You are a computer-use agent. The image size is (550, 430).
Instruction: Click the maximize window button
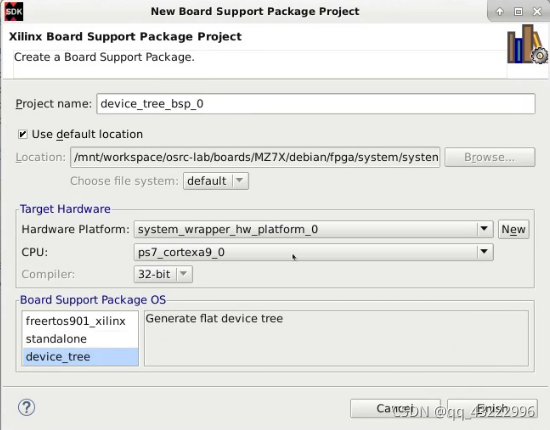point(518,12)
